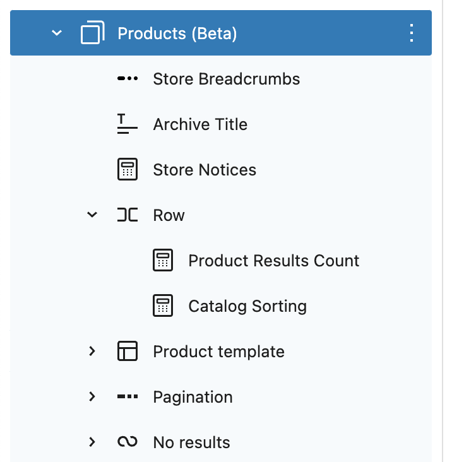476x462 pixels.
Task: Click the Store Notices calculator icon
Action: pos(128,169)
